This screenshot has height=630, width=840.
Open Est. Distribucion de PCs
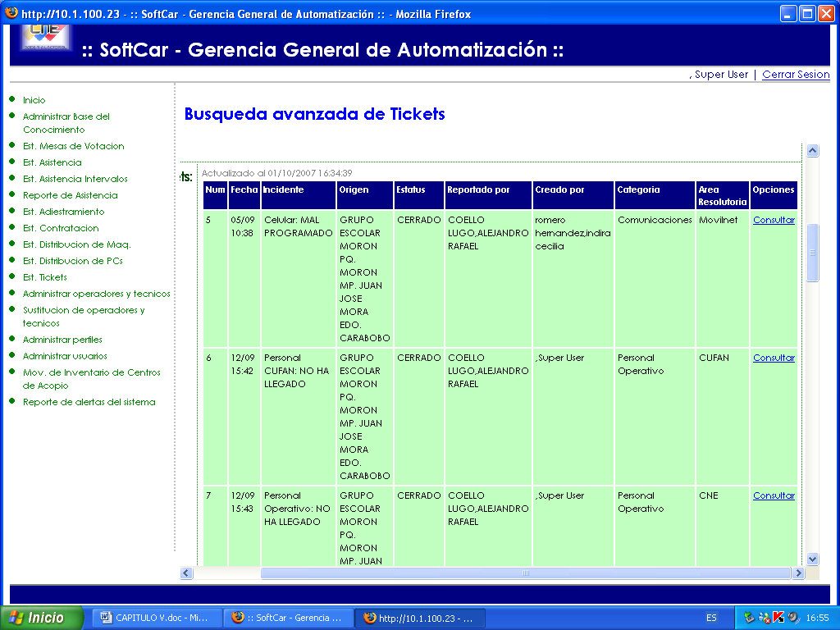click(73, 261)
